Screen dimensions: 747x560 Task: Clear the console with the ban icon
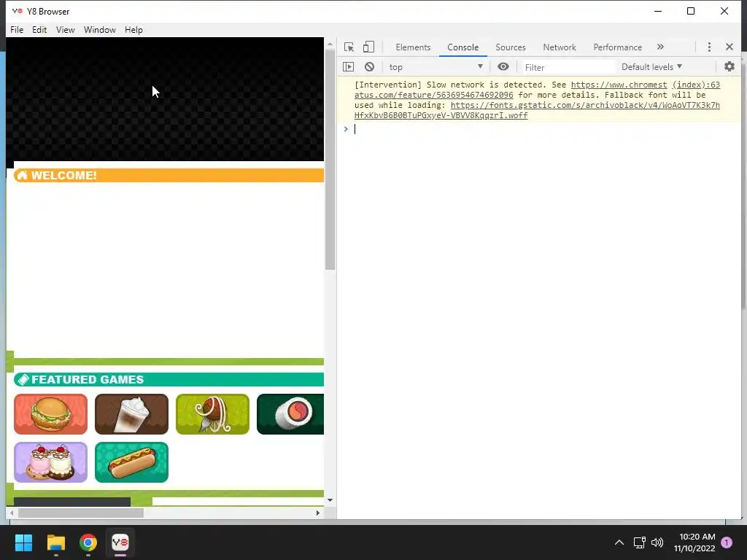[x=369, y=66]
